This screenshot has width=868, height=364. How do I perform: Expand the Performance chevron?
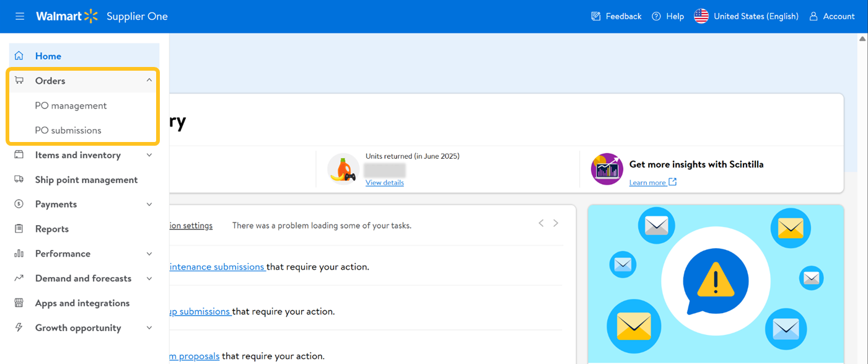(149, 254)
